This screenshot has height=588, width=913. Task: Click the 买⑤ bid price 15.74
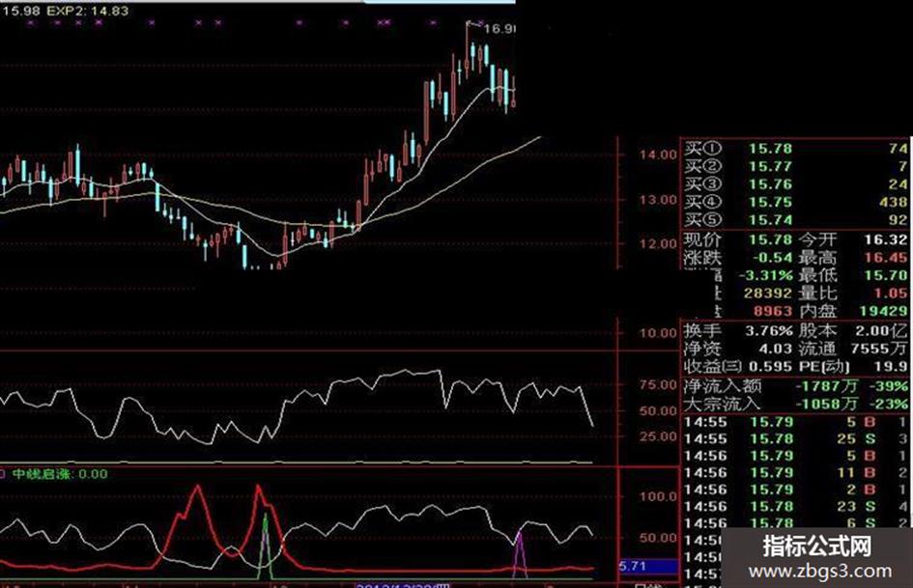coord(770,220)
